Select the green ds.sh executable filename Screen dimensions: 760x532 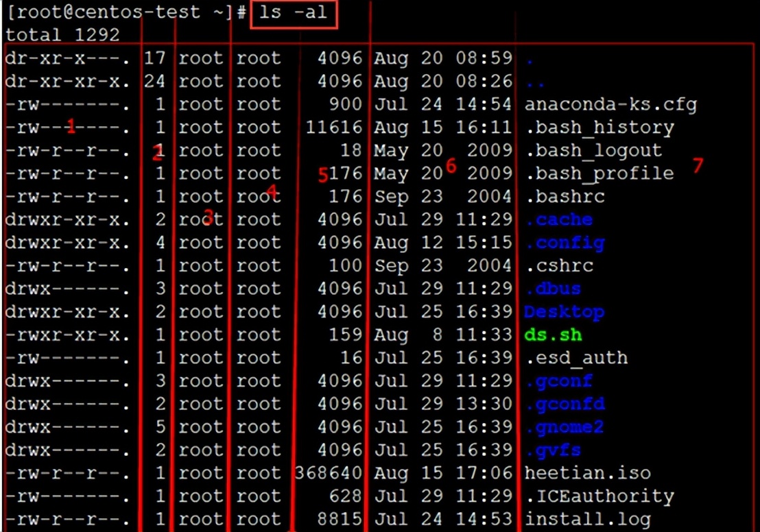(x=552, y=335)
